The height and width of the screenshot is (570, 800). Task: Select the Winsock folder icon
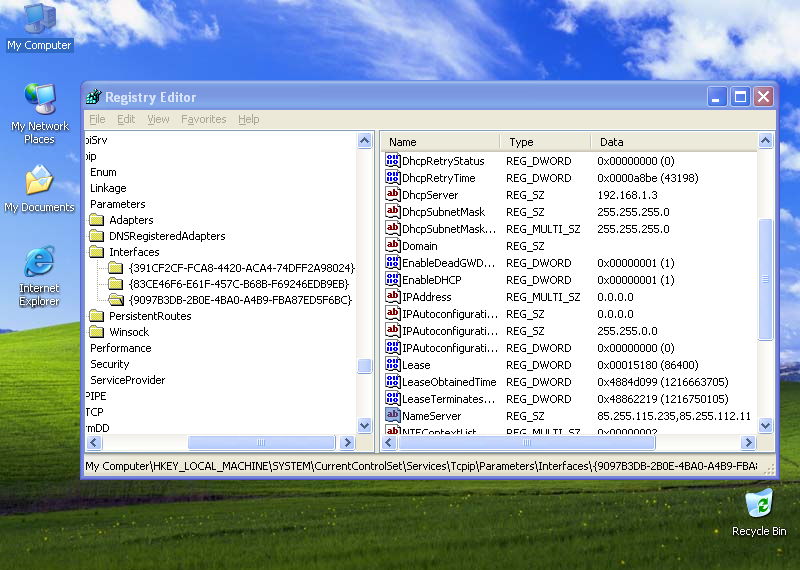(96, 332)
